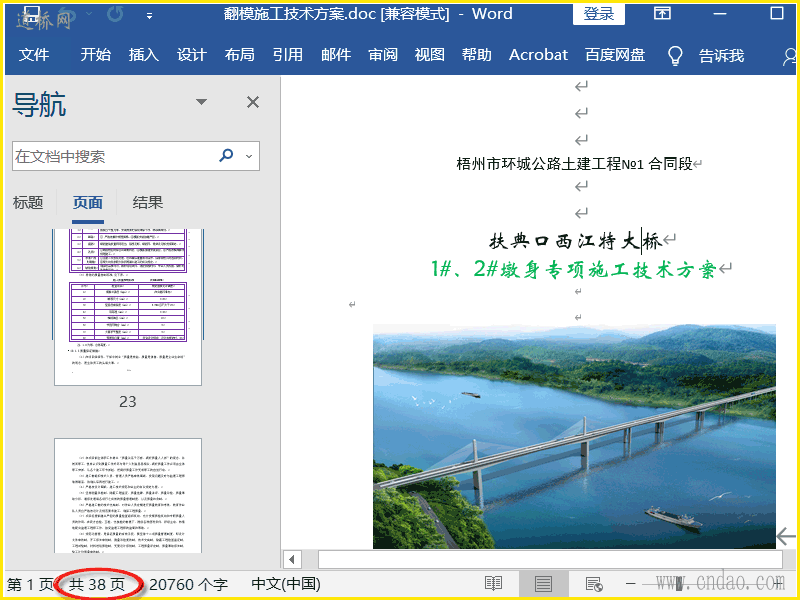Open the 百度网盘 ribbon tab
Viewport: 800px width, 600px height.
[x=615, y=55]
